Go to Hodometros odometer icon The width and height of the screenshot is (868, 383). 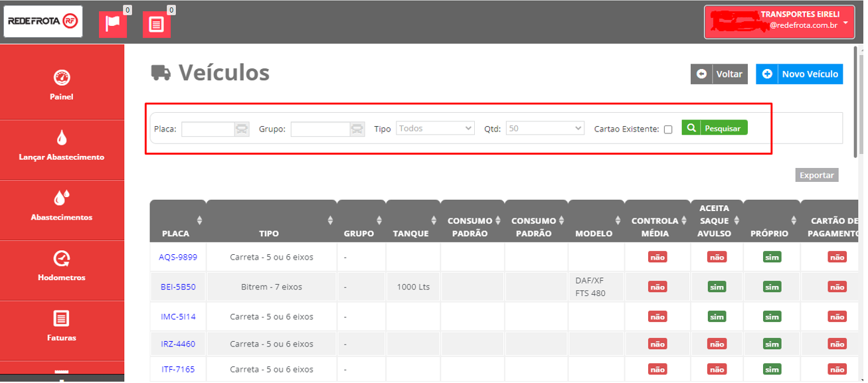[x=61, y=258]
